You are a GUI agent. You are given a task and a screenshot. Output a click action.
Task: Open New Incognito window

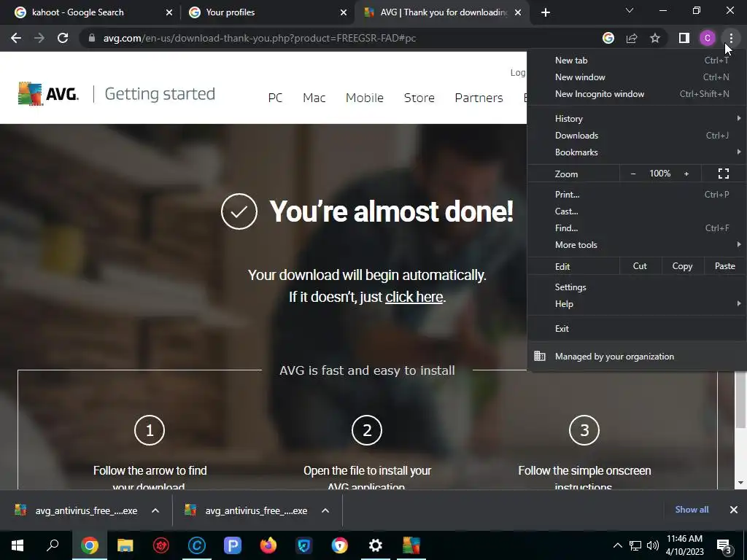pos(636,94)
